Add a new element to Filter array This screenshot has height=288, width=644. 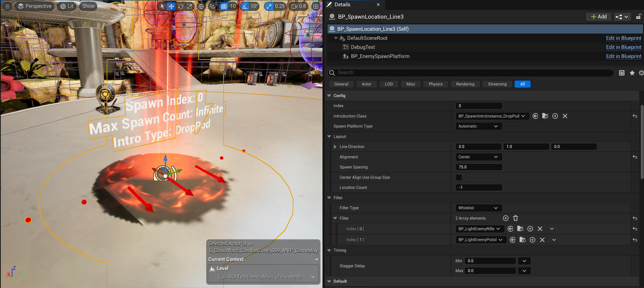point(505,218)
